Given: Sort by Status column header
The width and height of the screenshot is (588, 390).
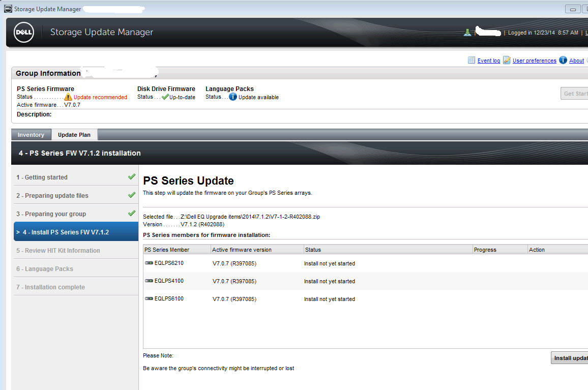Looking at the screenshot, I should click(388, 250).
